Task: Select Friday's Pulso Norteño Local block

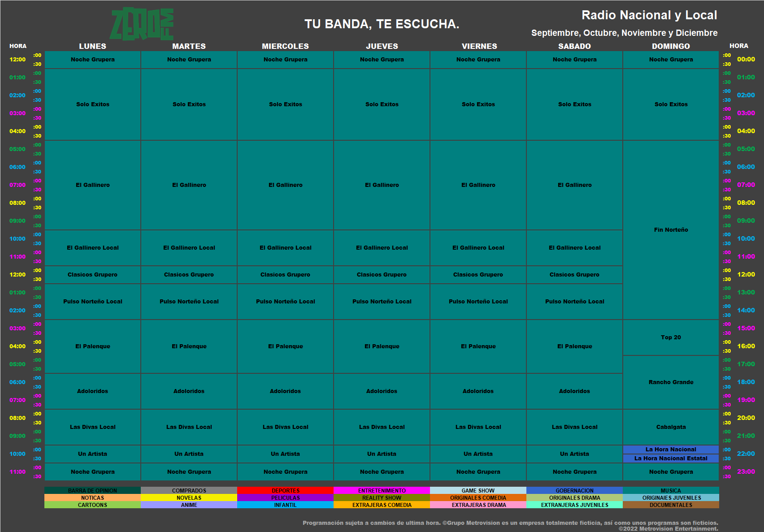Action: (x=478, y=302)
